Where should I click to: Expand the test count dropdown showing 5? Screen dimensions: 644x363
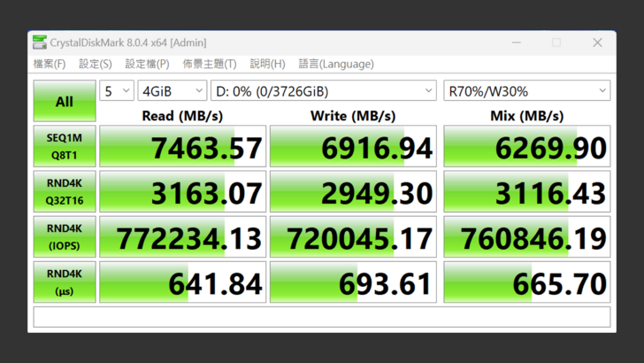(x=117, y=91)
